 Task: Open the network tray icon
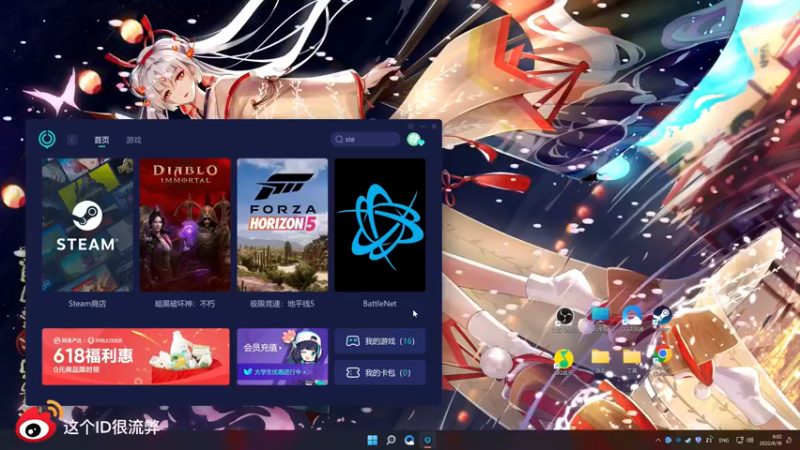pyautogui.click(x=740, y=440)
